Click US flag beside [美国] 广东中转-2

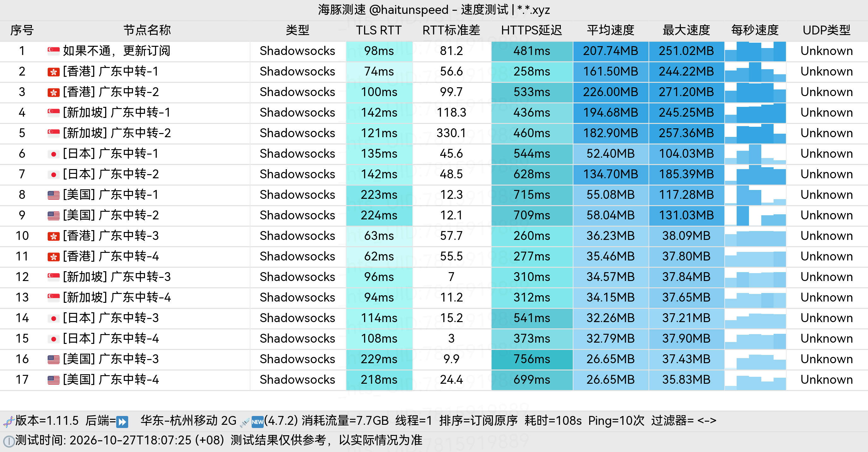tap(54, 216)
